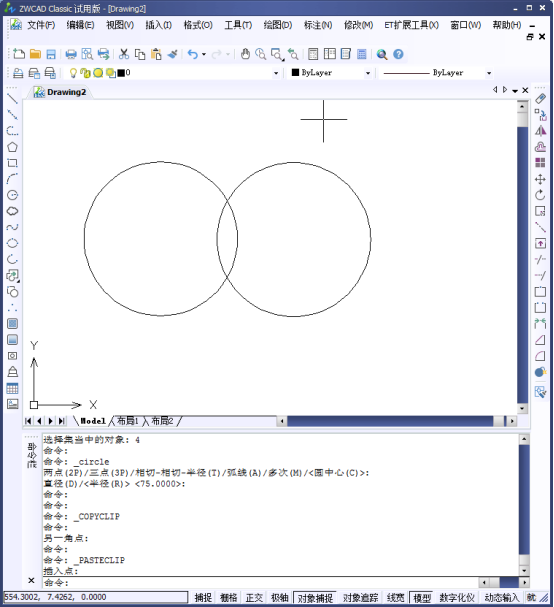Viewport: 554px width, 607px height.
Task: Toggle Ortho (正交) mode
Action: pyautogui.click(x=254, y=597)
